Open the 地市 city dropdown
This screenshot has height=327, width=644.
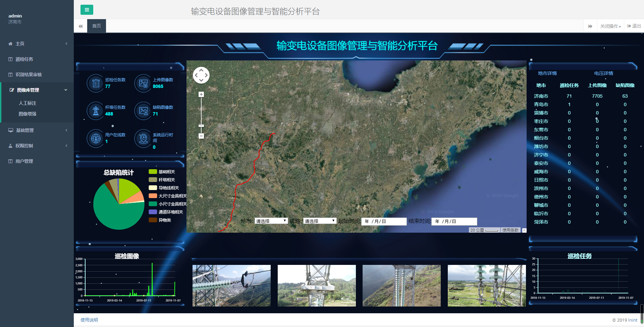click(x=271, y=221)
